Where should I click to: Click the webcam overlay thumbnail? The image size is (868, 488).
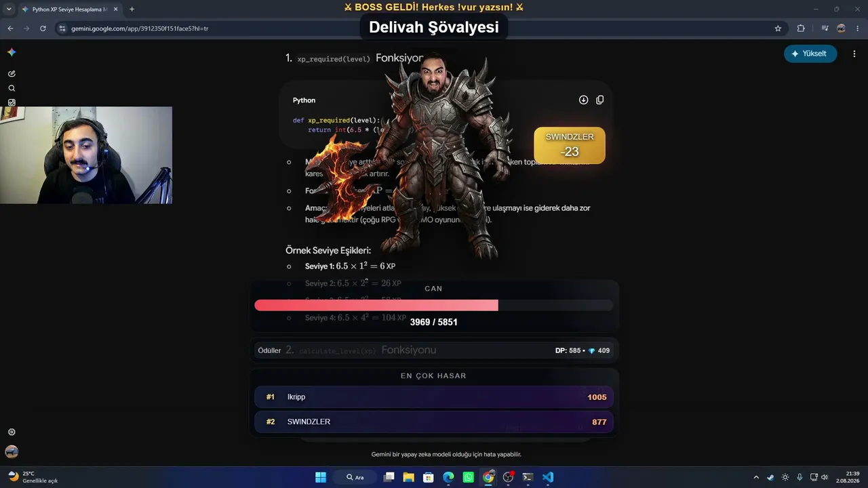86,155
